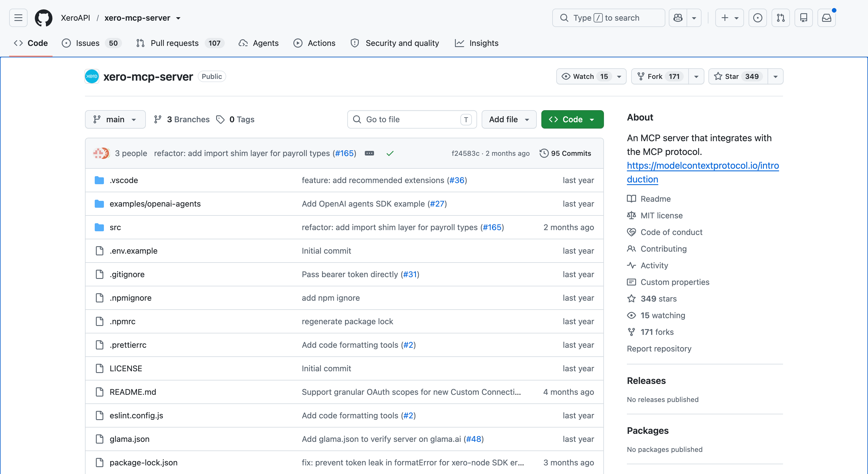
Task: Open the green Code clone dropdown
Action: tap(572, 119)
